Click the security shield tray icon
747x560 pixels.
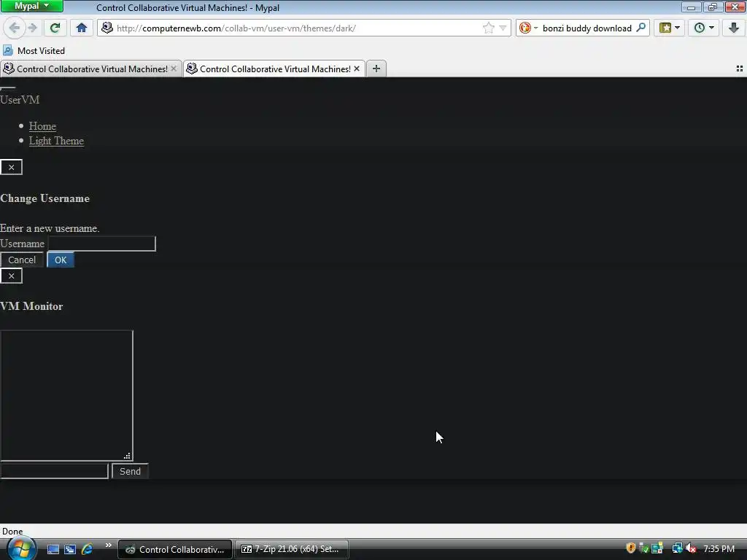[631, 548]
